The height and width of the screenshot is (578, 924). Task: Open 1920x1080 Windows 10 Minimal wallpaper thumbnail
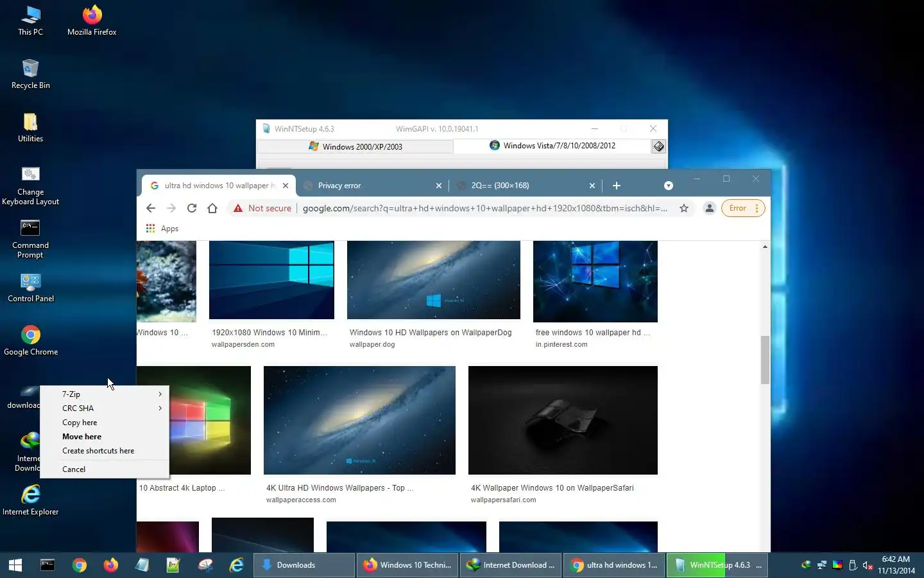(271, 280)
